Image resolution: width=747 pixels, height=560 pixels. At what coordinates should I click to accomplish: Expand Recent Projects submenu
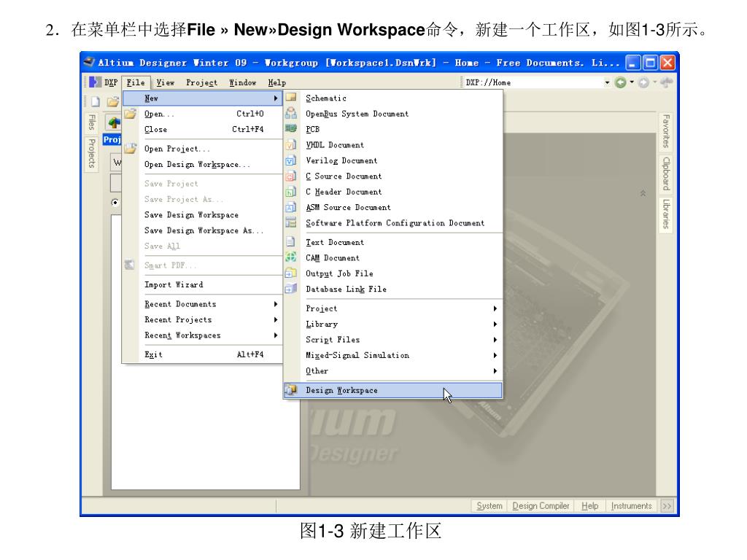pos(203,320)
